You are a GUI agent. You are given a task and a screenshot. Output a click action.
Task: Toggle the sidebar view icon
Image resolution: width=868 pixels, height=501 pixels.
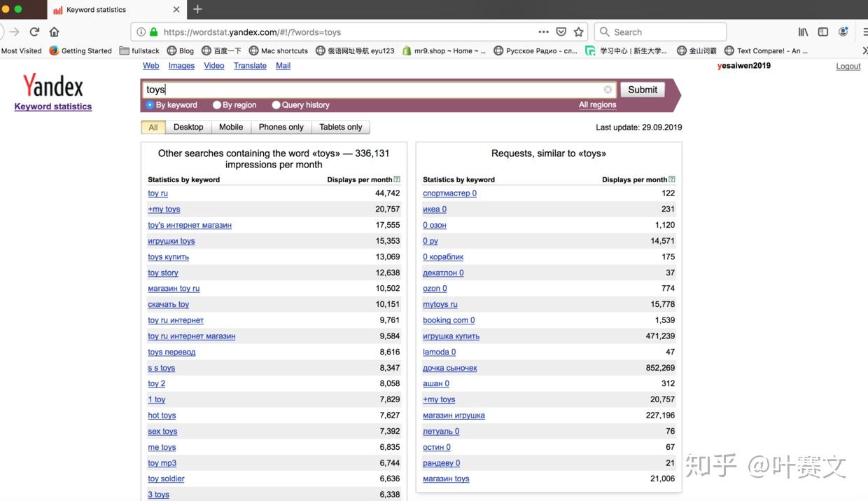click(822, 32)
